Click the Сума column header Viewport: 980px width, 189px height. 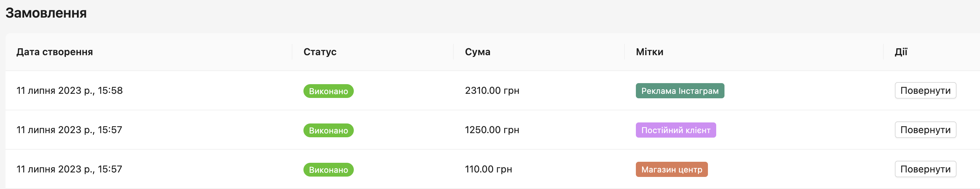tap(478, 52)
